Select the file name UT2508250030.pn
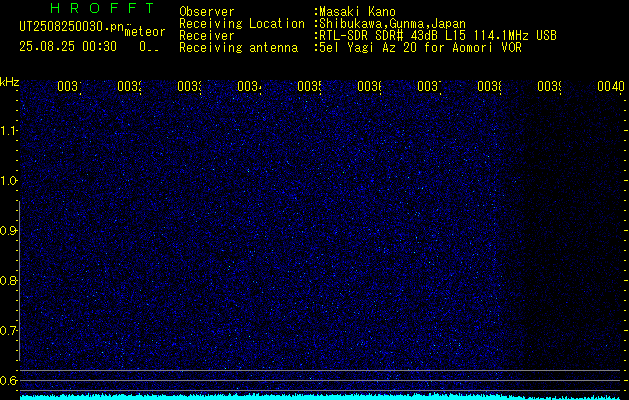This screenshot has width=629, height=400. pos(71,27)
